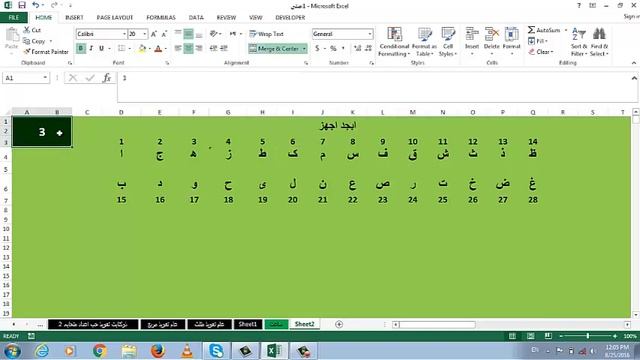Expand the Merge & Center dropdown arrow
The image size is (640, 360).
click(304, 49)
